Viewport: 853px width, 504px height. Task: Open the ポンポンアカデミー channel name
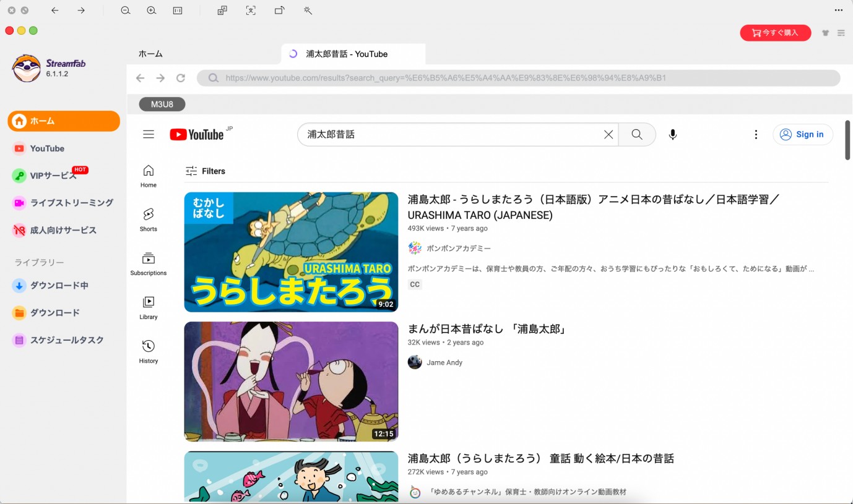pos(459,249)
